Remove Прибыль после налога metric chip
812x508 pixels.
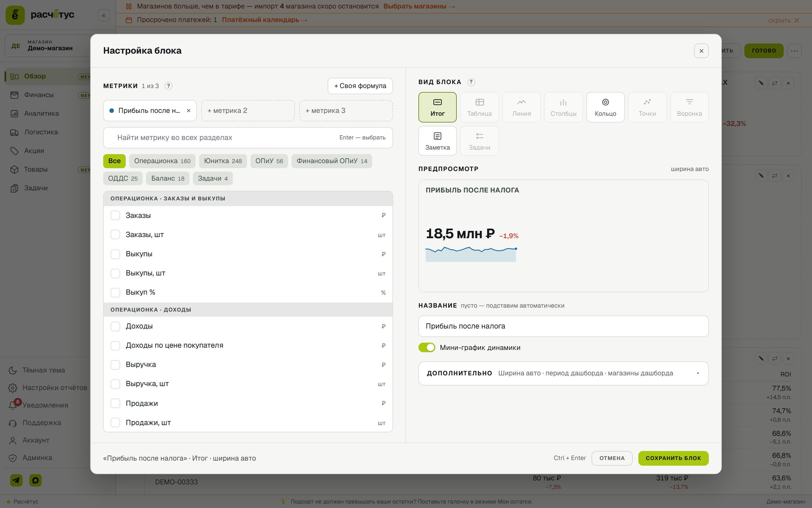189,111
